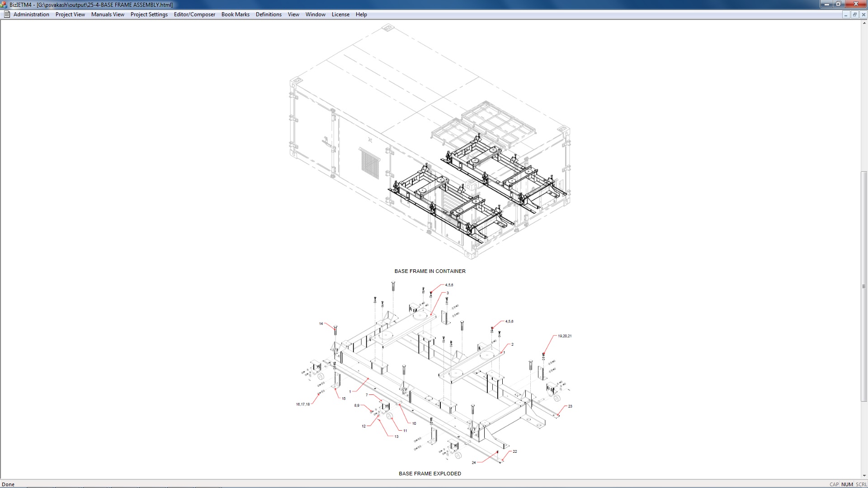
Task: Open the Administration menu
Action: click(x=31, y=14)
